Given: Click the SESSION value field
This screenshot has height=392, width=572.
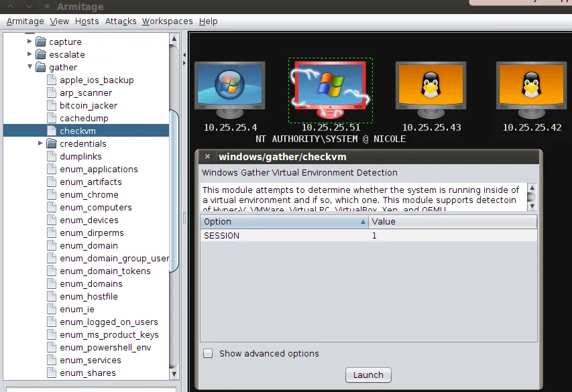Looking at the screenshot, I should click(x=452, y=236).
